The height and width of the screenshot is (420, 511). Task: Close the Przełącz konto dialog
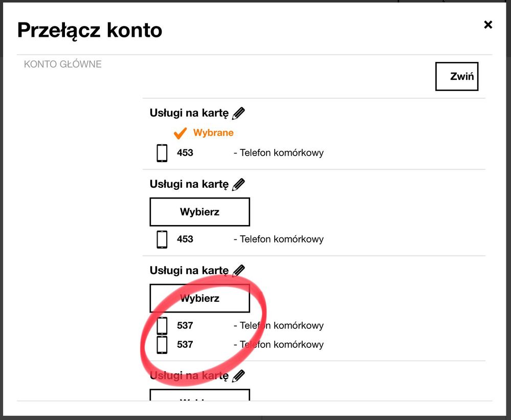pos(488,25)
